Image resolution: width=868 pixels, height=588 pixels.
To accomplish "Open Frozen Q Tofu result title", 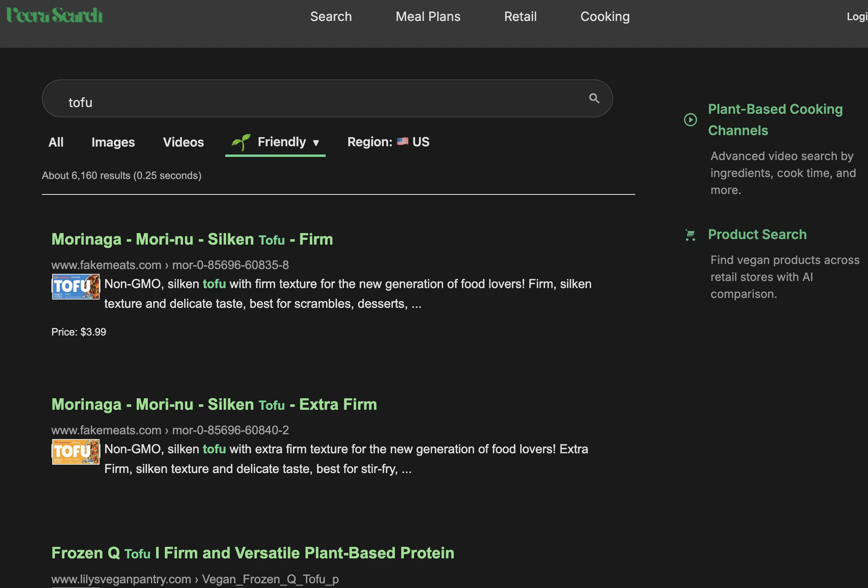I will 253,553.
